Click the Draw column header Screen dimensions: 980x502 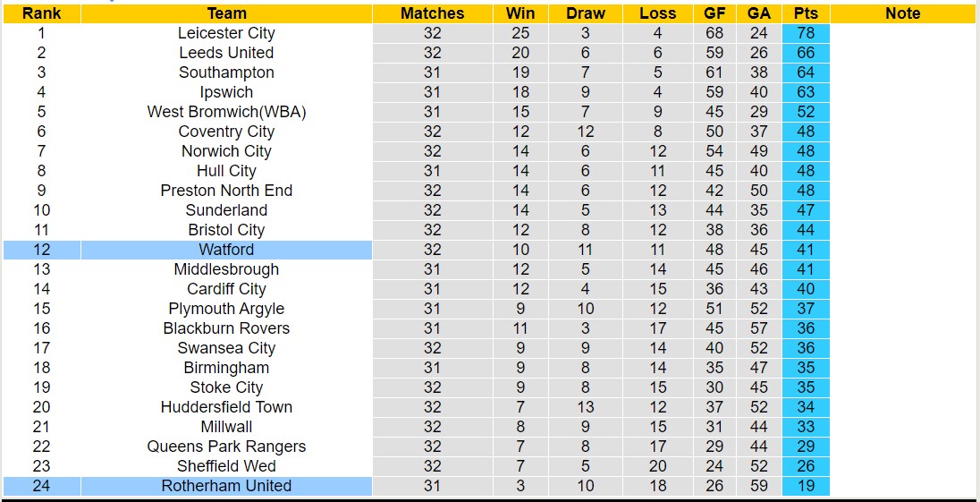[x=586, y=13]
